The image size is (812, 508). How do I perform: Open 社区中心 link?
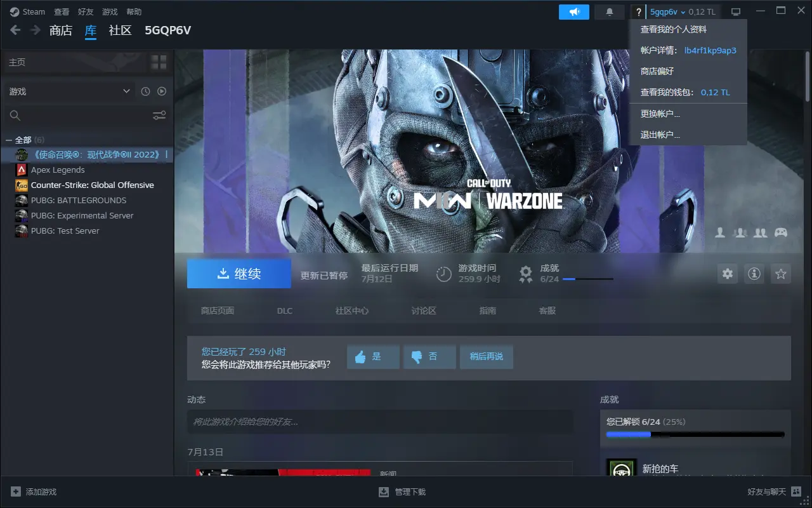352,311
